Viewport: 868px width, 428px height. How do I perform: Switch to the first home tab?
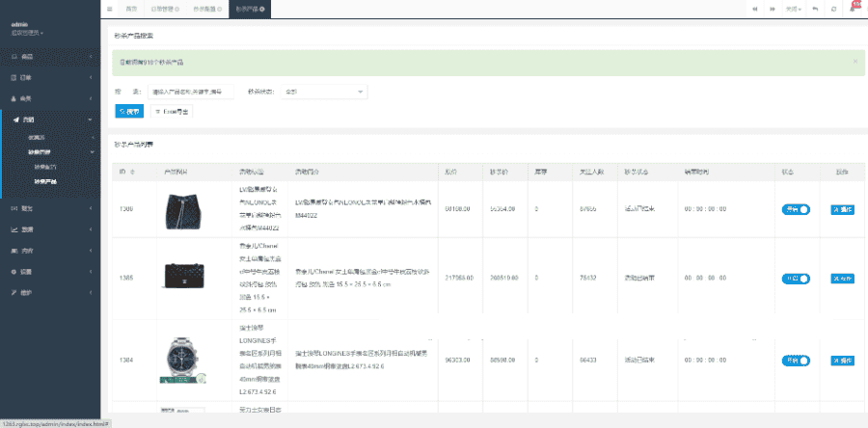pos(130,9)
